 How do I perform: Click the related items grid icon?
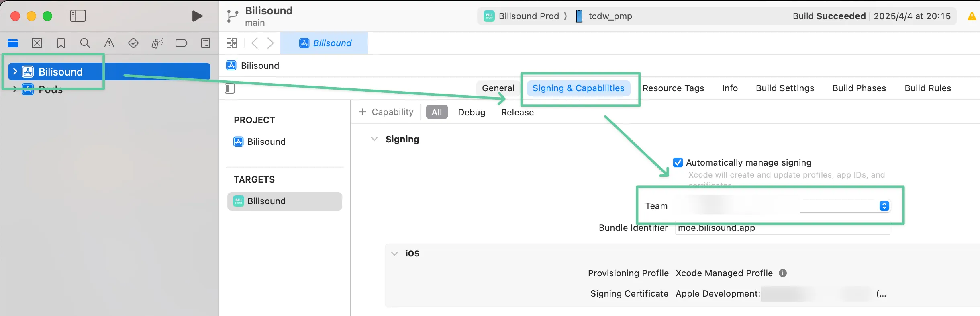232,43
